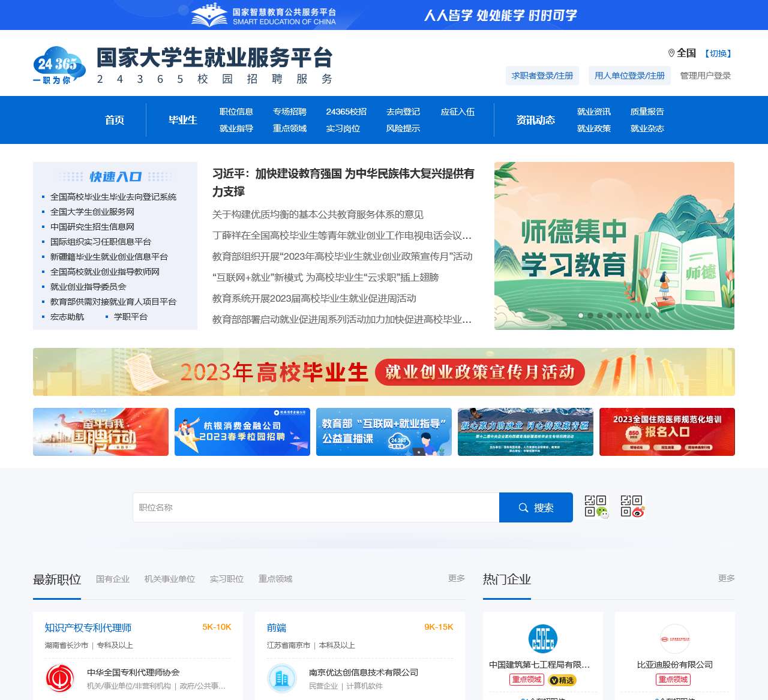Open 全国大学生创业服务网 quick link
Screen dimensions: 768x700
[x=92, y=212]
